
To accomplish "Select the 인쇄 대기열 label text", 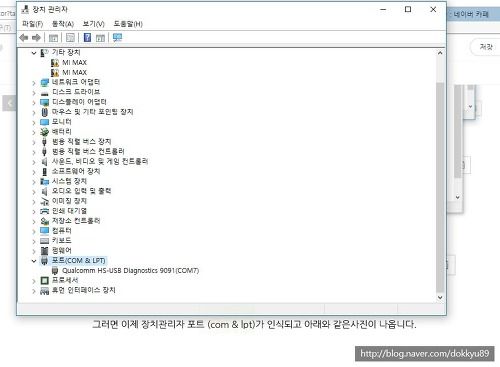I will (x=69, y=211).
